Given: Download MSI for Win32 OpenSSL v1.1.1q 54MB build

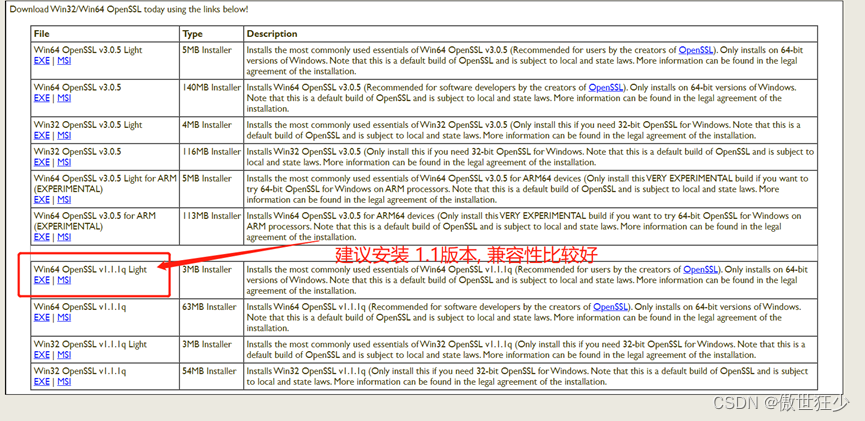Looking at the screenshot, I should (64, 382).
